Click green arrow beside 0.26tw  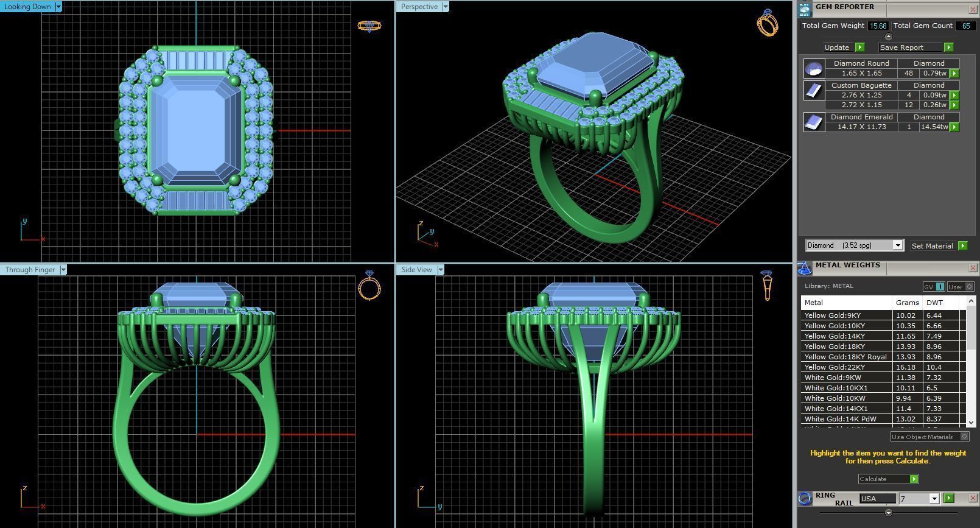pyautogui.click(x=954, y=105)
